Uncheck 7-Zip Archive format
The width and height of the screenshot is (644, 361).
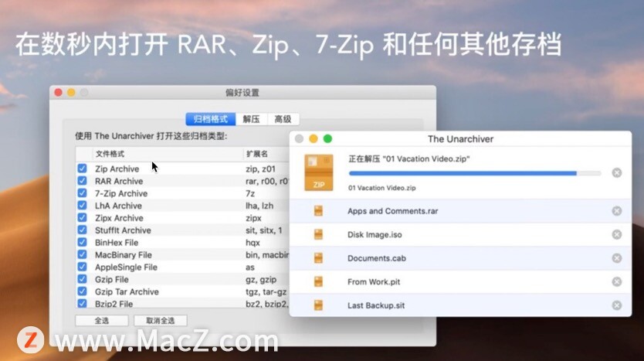[82, 193]
